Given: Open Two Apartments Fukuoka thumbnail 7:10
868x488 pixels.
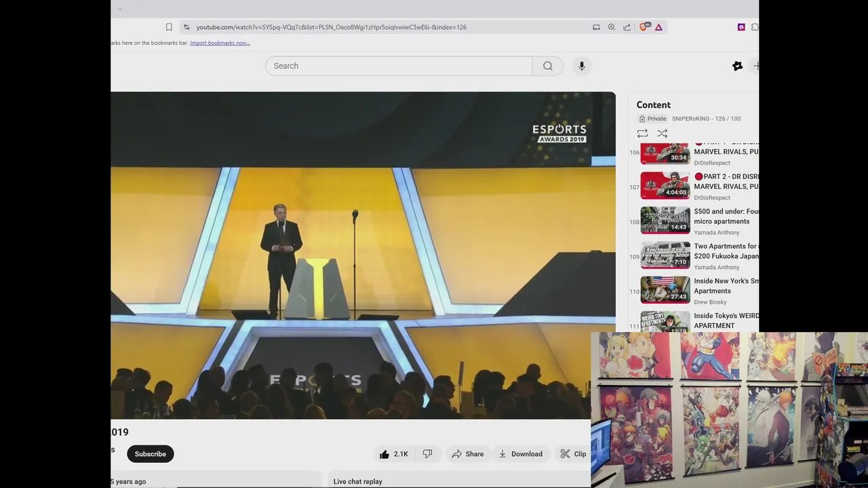Looking at the screenshot, I should pos(665,255).
